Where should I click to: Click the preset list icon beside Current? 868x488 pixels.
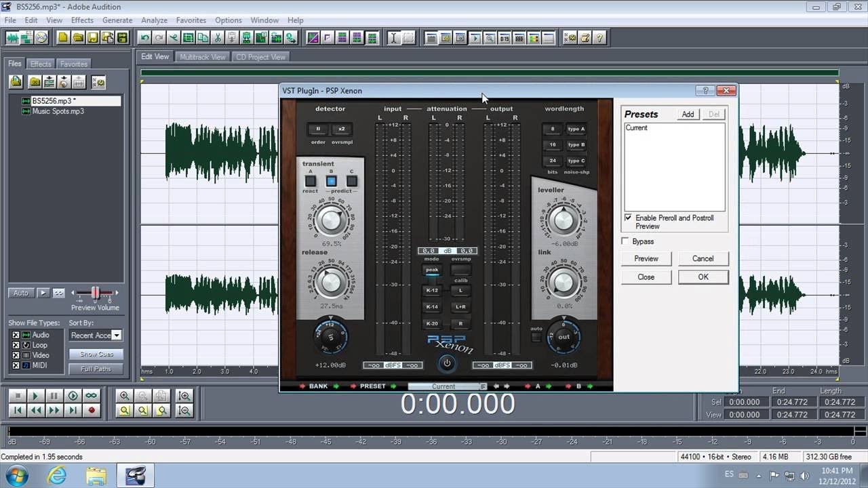(x=483, y=386)
